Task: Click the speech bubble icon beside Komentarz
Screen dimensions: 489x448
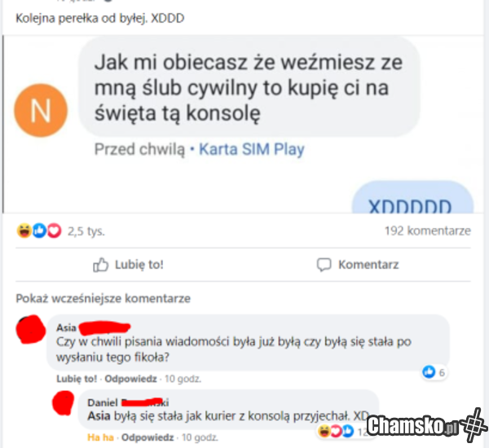Action: [324, 265]
